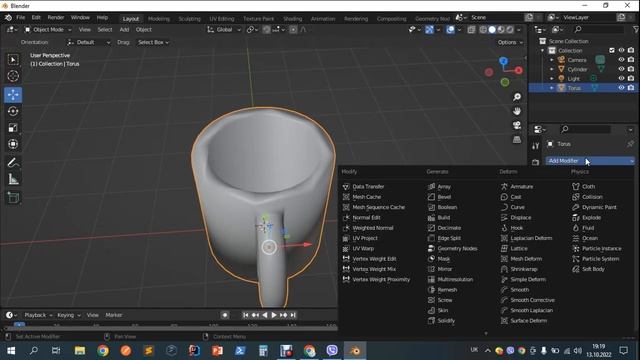Screen dimensions: 640x360
Task: Activate the Move tool
Action: (13, 95)
